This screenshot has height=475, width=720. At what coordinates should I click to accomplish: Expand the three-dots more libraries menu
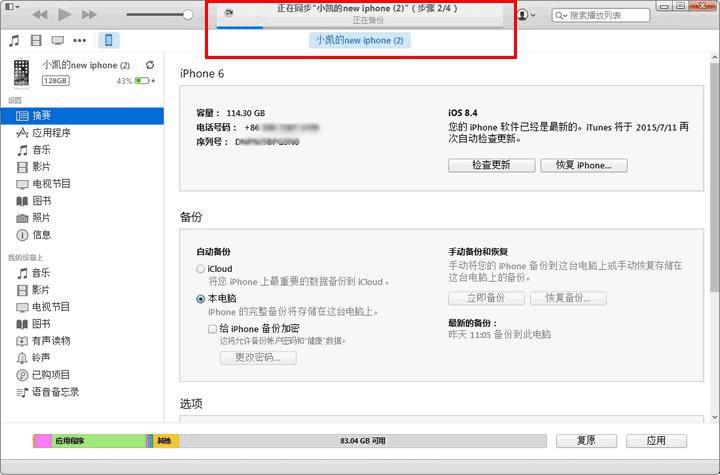click(x=79, y=40)
